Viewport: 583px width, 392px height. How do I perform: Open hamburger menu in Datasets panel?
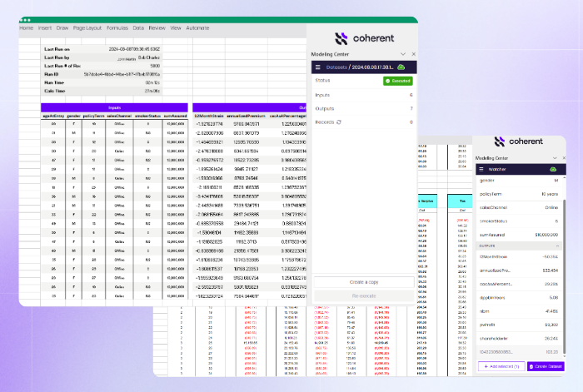pyautogui.click(x=317, y=67)
